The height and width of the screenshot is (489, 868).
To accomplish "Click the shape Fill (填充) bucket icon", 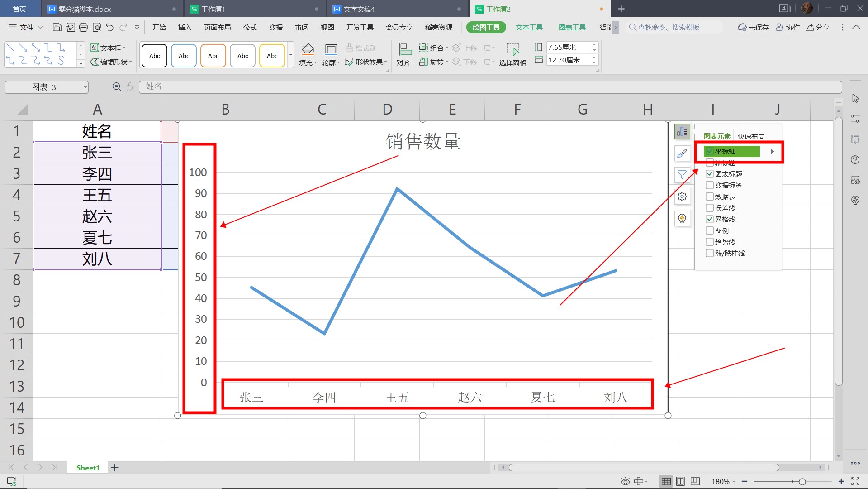I will [x=308, y=49].
